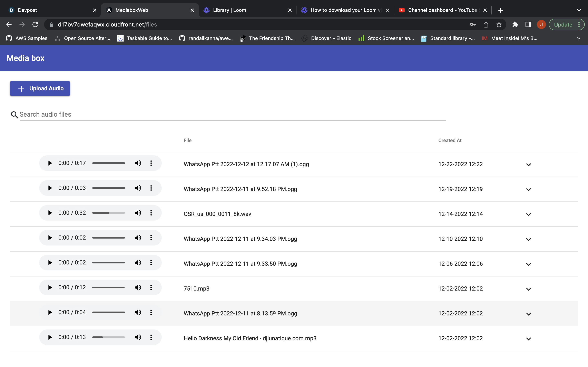Open AWS Samples bookmark
This screenshot has width=588, height=367.
(x=27, y=38)
